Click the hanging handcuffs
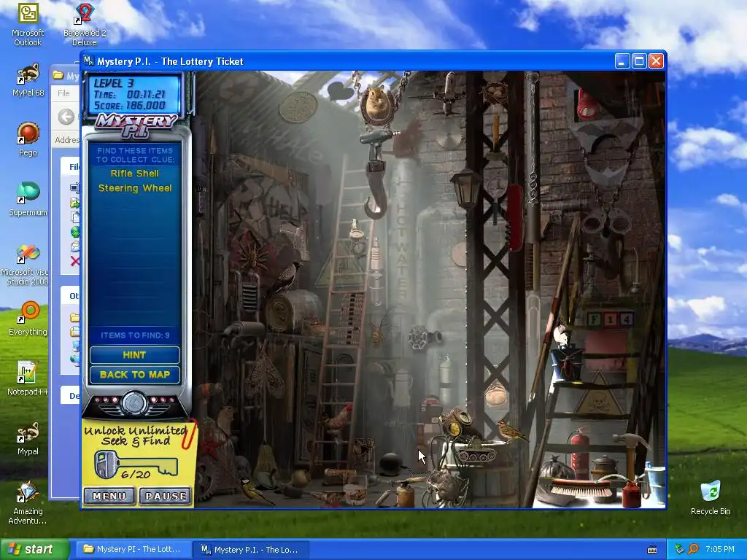 (606, 222)
